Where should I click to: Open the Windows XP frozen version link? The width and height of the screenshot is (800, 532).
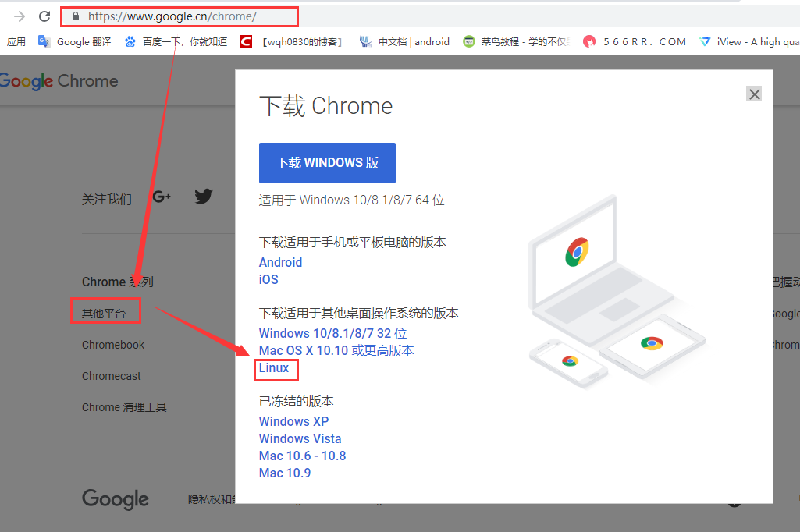click(x=293, y=421)
